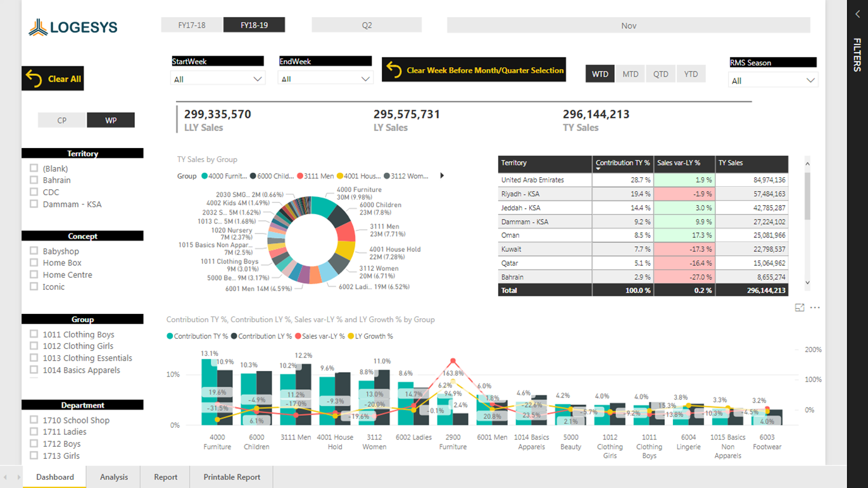Viewport: 868px width, 488px height.
Task: Switch to the Report tab
Action: 166,477
